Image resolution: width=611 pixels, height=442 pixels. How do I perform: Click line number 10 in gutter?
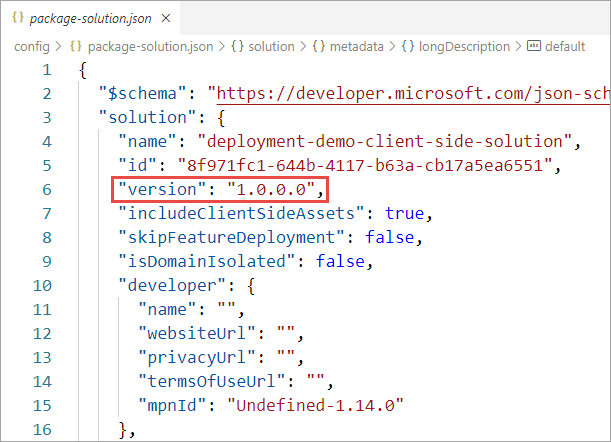tap(42, 286)
